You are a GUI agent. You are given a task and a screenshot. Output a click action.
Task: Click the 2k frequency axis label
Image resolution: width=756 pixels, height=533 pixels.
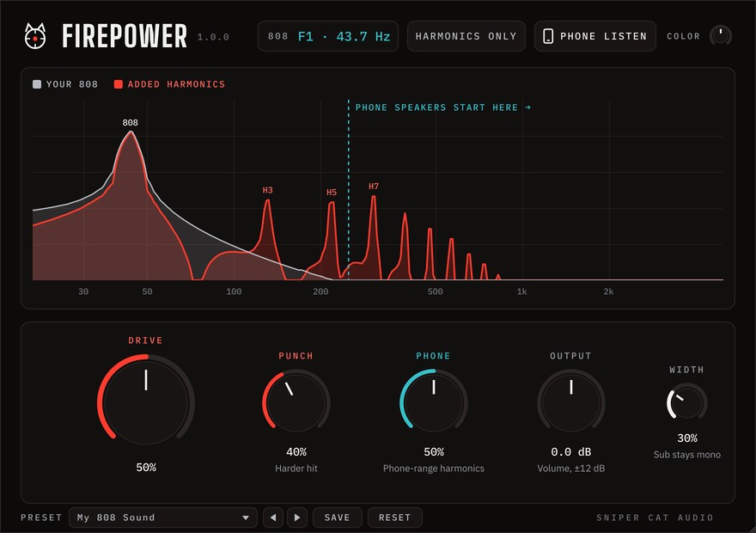coord(608,291)
